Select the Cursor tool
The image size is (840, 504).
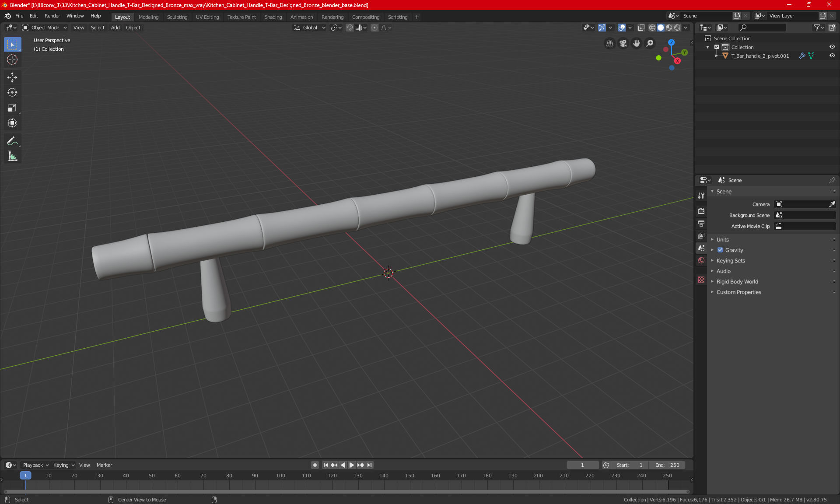(x=12, y=59)
